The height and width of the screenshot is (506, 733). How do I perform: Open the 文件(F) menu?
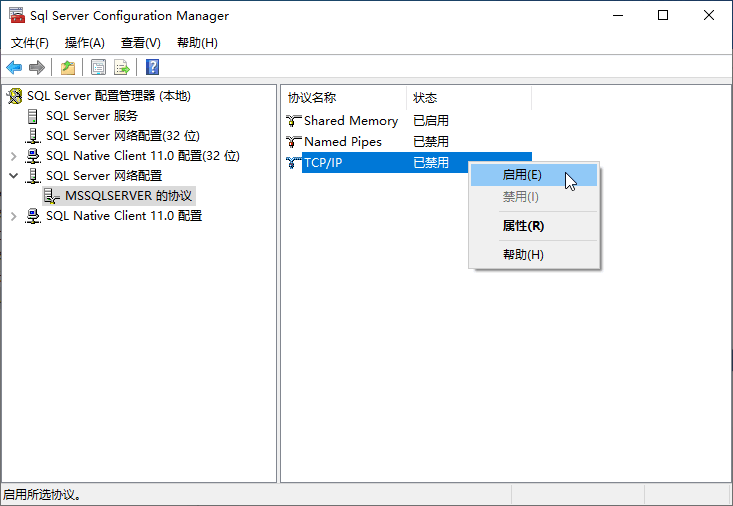[29, 43]
